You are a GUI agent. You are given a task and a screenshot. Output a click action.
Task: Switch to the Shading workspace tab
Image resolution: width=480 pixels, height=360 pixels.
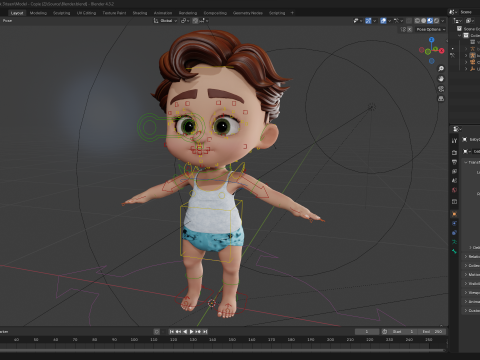[x=140, y=13]
